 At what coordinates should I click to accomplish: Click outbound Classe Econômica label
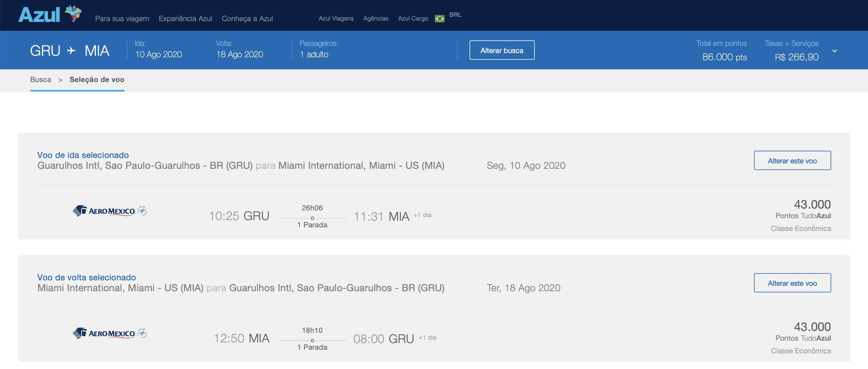[x=801, y=228]
